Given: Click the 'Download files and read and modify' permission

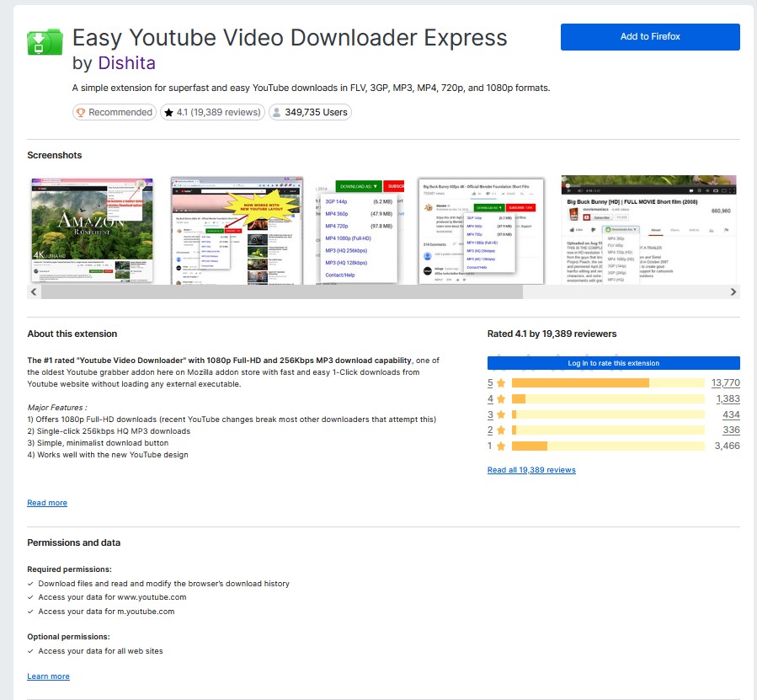Looking at the screenshot, I should 163,584.
